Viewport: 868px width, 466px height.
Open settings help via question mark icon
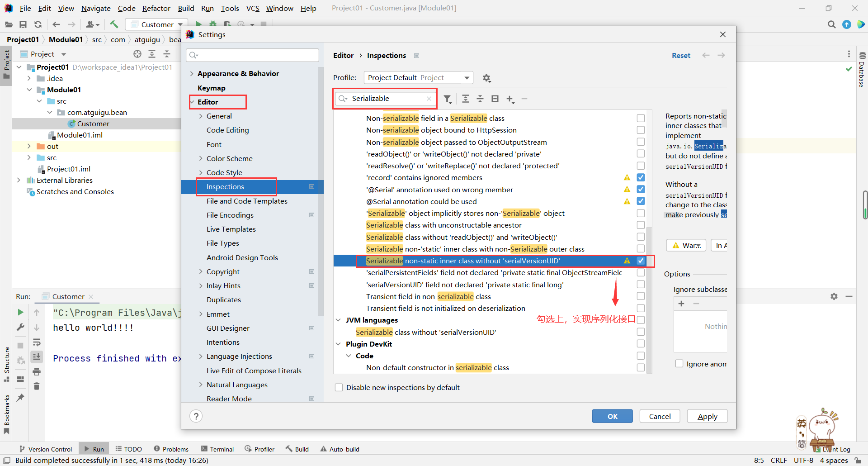point(196,416)
